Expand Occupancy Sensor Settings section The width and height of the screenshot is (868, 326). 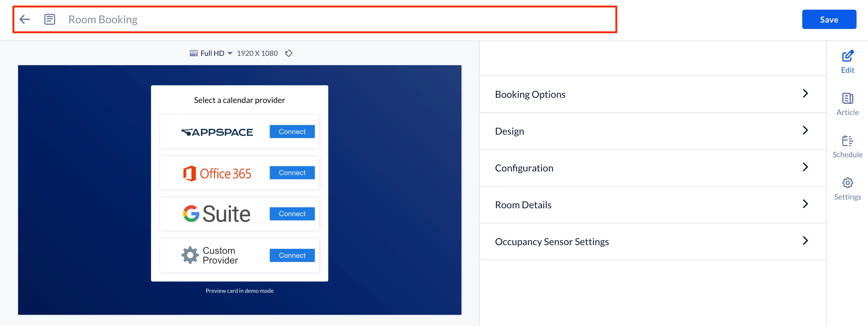pyautogui.click(x=652, y=241)
